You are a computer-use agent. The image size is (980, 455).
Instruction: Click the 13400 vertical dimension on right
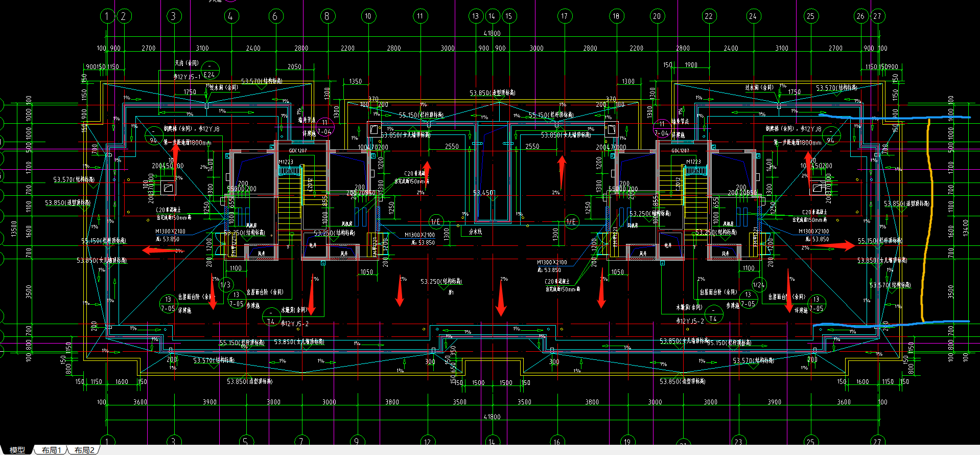[965, 227]
